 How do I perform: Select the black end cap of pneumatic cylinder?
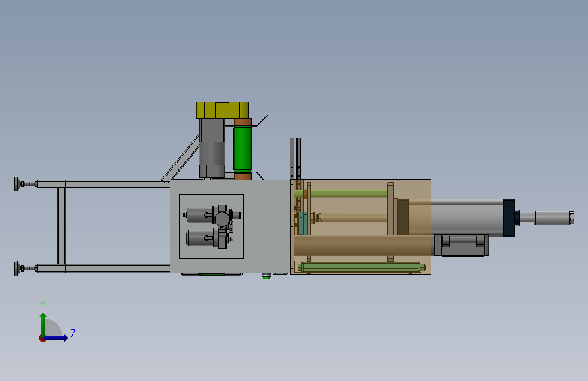[x=509, y=218]
